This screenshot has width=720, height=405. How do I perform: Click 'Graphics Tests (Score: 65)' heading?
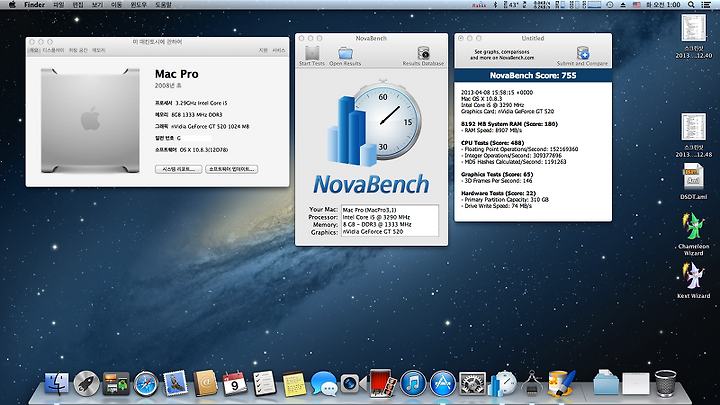tap(497, 174)
